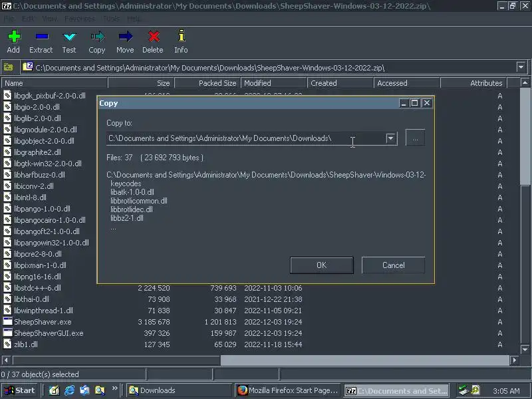532x399 pixels.
Task: Switch to the Downloads taskbar window
Action: point(180,390)
